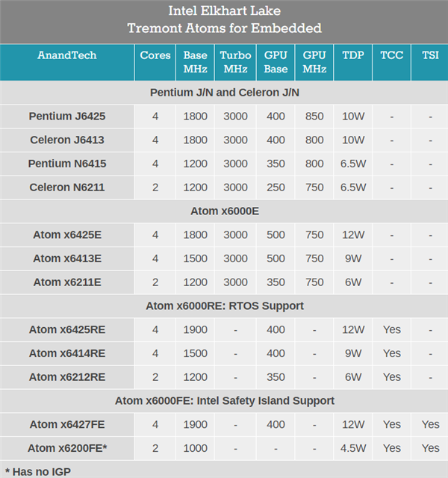Click the 500 GPU Base of Atom x6425E
This screenshot has width=448, height=478.
(x=276, y=235)
